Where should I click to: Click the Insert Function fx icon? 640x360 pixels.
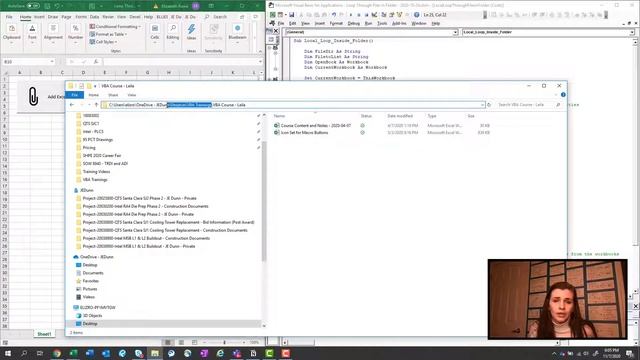coord(96,62)
